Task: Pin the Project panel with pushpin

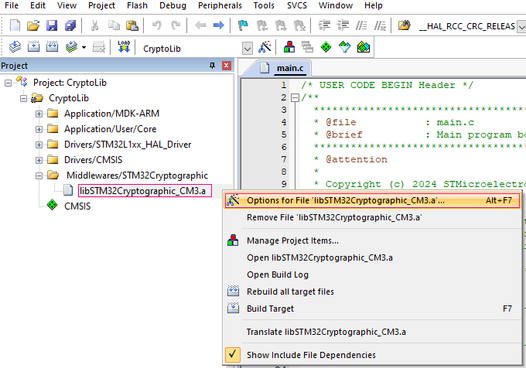Action: 212,65
